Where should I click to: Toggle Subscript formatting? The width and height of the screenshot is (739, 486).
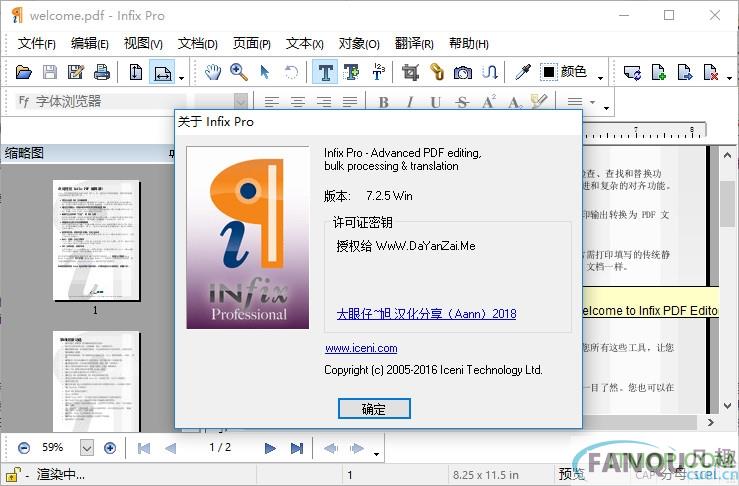pos(514,102)
